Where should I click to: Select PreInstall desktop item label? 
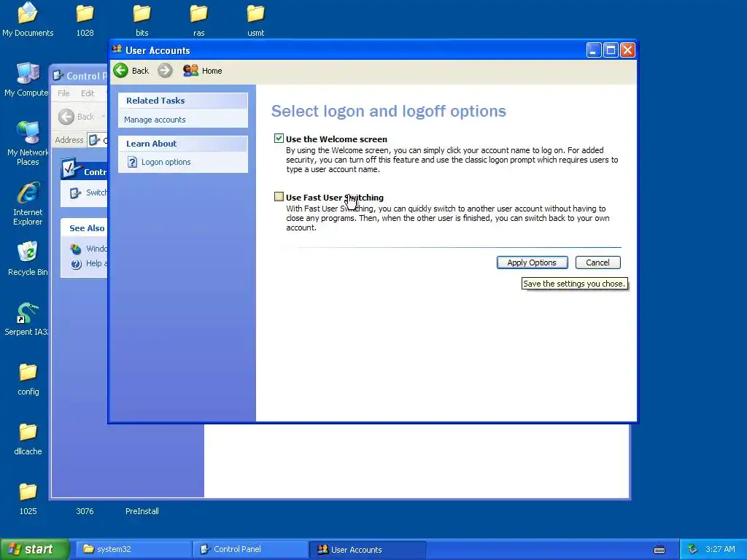[142, 511]
